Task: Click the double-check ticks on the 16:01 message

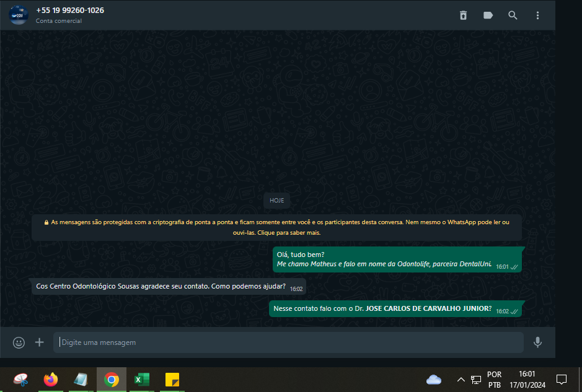Action: (x=514, y=267)
